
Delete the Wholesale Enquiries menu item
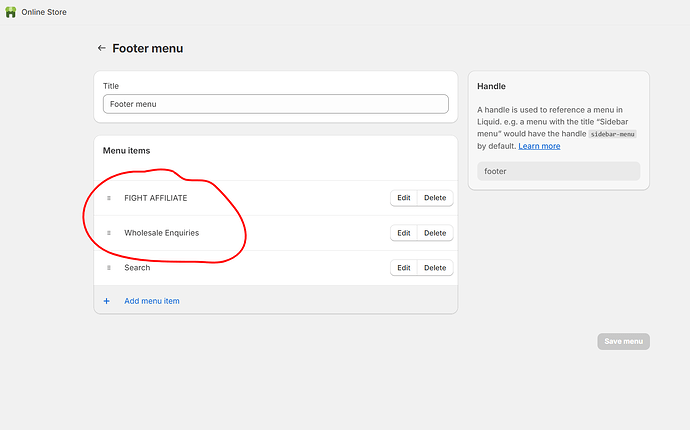(x=435, y=233)
